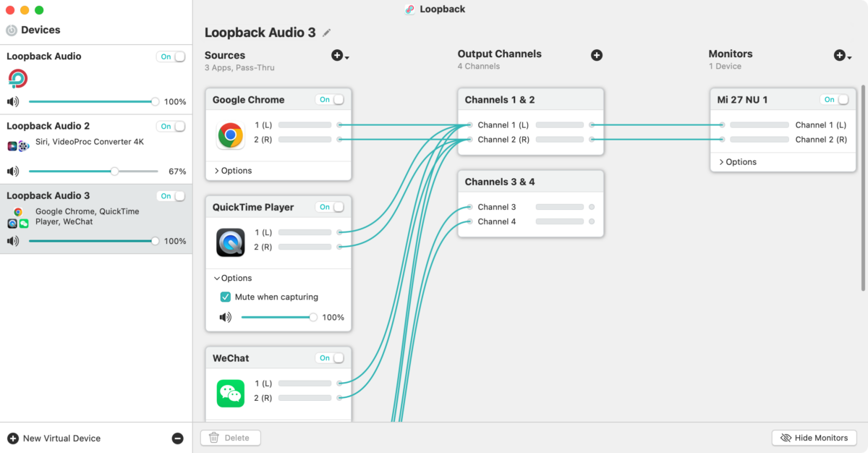Viewport: 868px width, 453px height.
Task: Turn off Google Chrome source switch
Action: point(330,100)
